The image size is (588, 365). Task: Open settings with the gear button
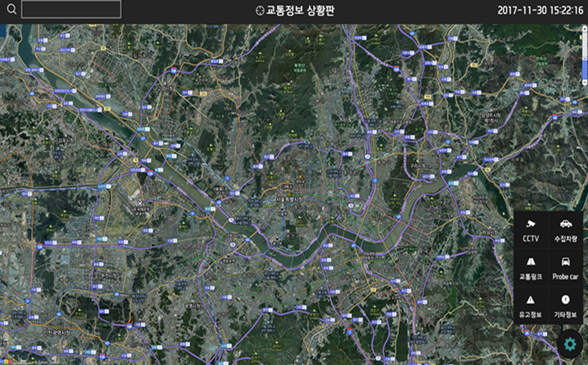click(570, 344)
